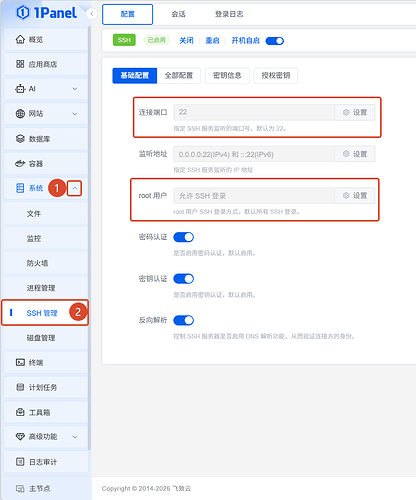
Task: Switch to the 配置 tab
Action: click(x=128, y=14)
